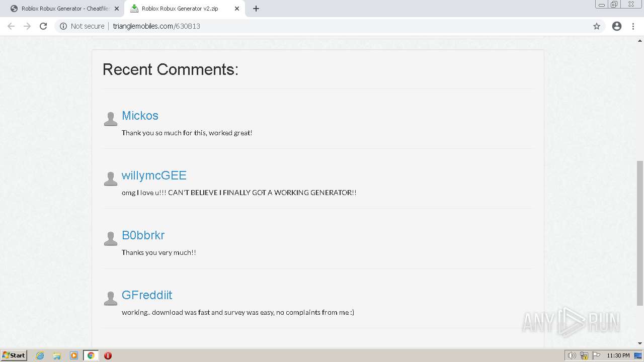Launch Internet Explorer from taskbar
Image resolution: width=644 pixels, height=362 pixels.
(40, 355)
